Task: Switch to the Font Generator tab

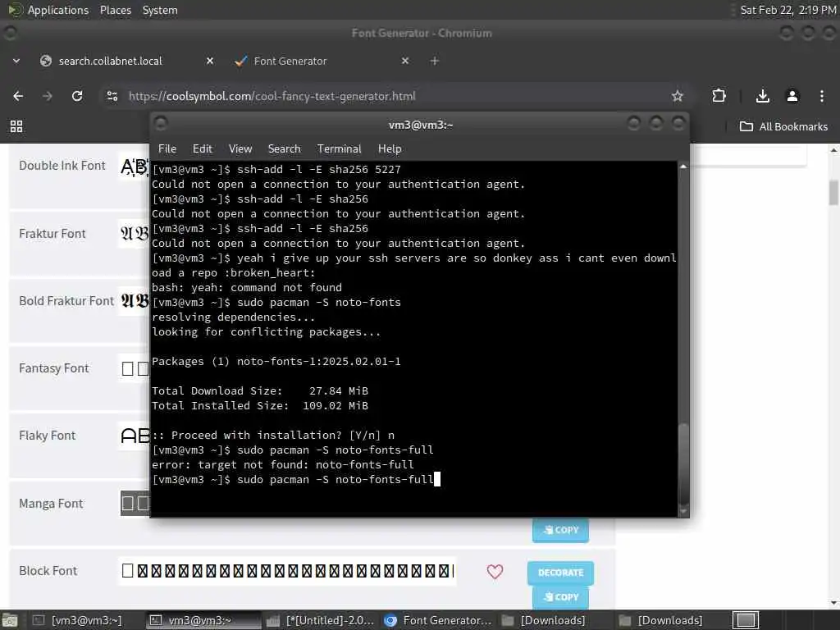Action: 290,61
